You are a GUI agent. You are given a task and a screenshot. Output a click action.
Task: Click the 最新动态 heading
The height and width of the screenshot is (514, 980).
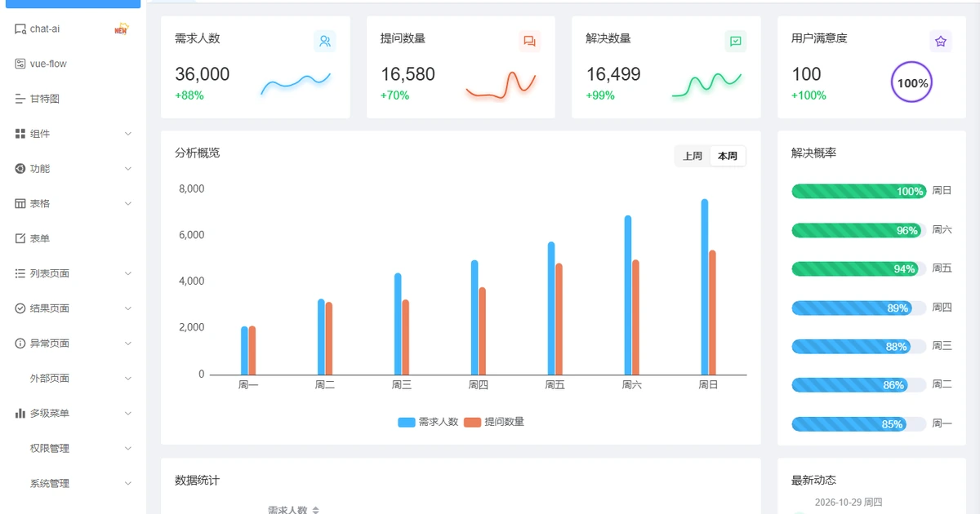(813, 481)
